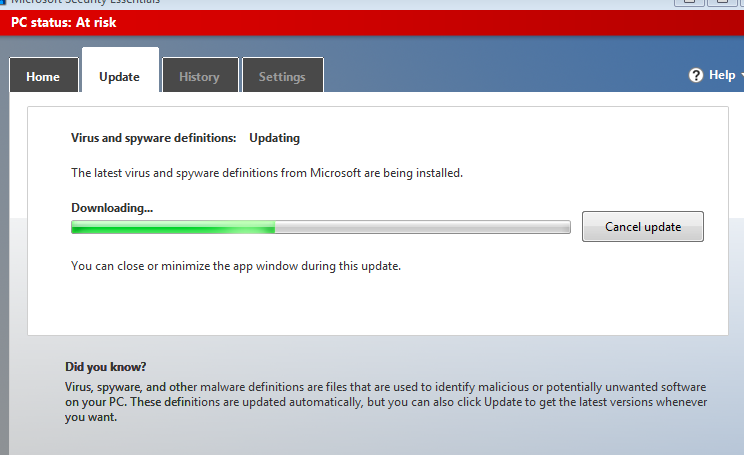Switch to the History tab
This screenshot has width=744, height=455.
click(x=200, y=75)
